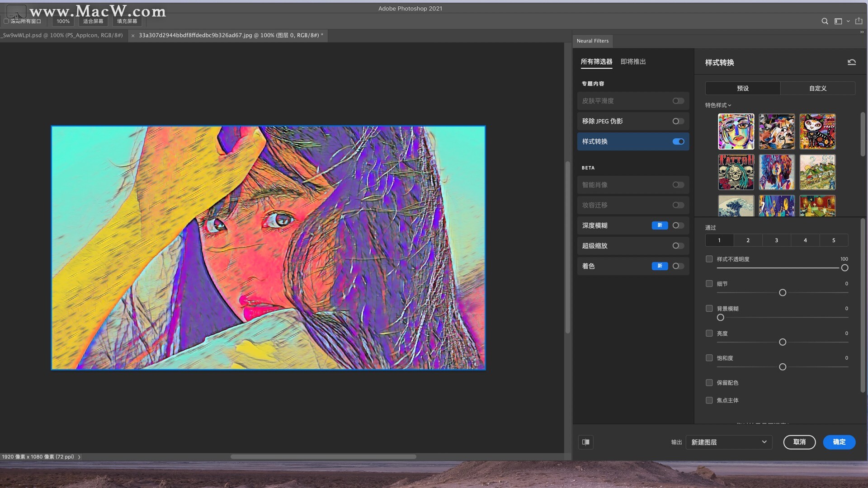
Task: Click the 饱和度 slider handle
Action: point(783,367)
